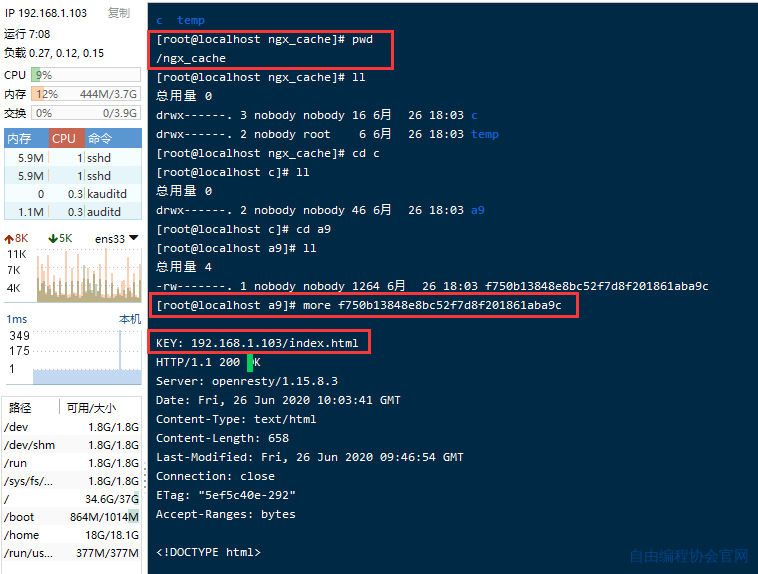This screenshot has width=758, height=574.
Task: Sort processes by CPU column header
Action: point(63,138)
